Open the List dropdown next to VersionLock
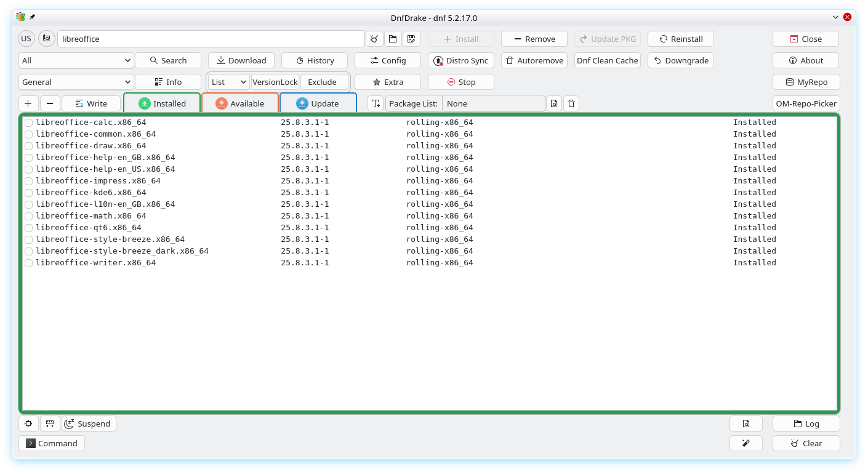 tap(228, 82)
